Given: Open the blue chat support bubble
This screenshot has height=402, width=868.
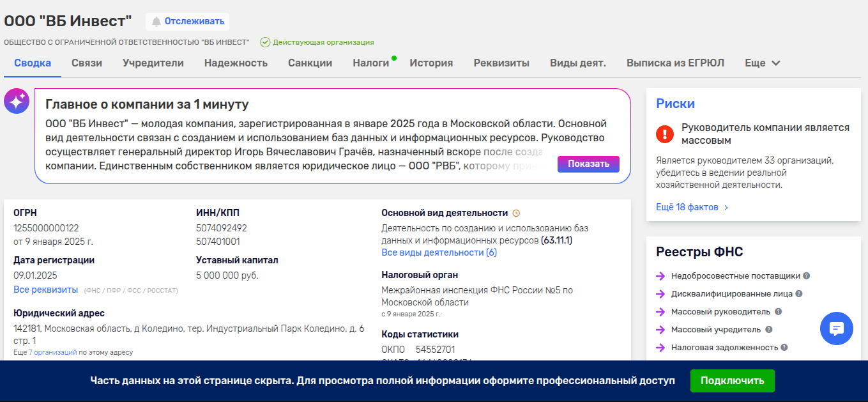Looking at the screenshot, I should click(x=837, y=329).
